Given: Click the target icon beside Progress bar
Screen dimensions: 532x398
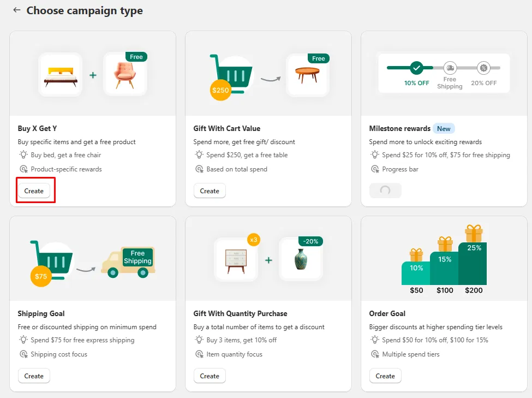Looking at the screenshot, I should point(375,169).
